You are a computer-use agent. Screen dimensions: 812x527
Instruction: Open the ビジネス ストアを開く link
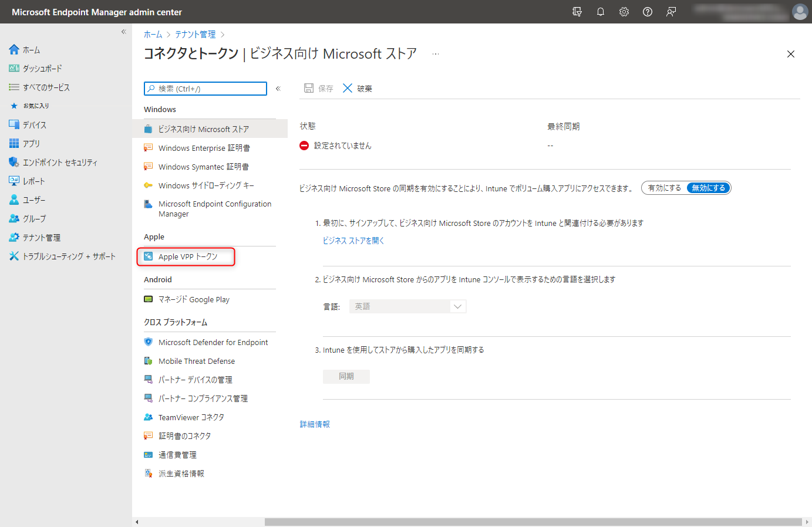tap(352, 240)
